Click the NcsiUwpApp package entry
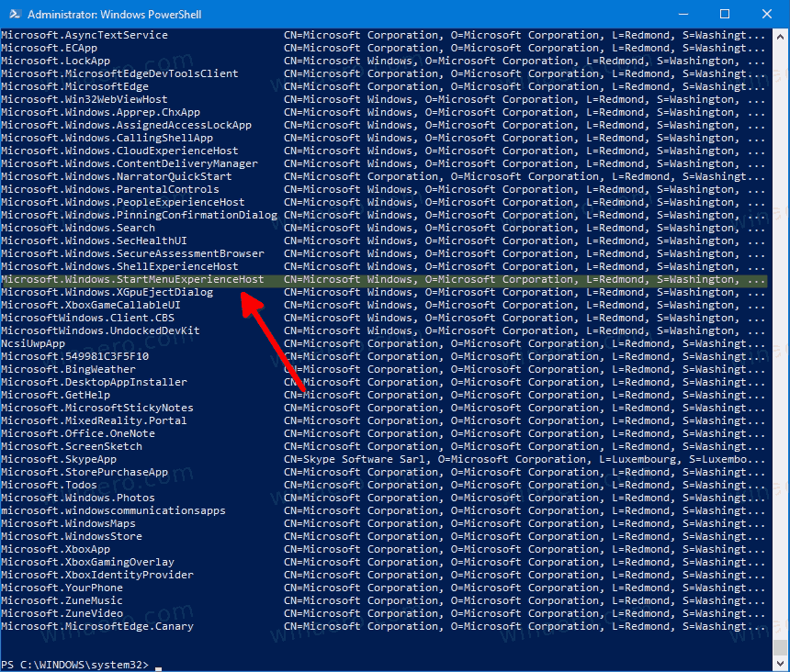Viewport: 790px width, 672px height. (31, 343)
